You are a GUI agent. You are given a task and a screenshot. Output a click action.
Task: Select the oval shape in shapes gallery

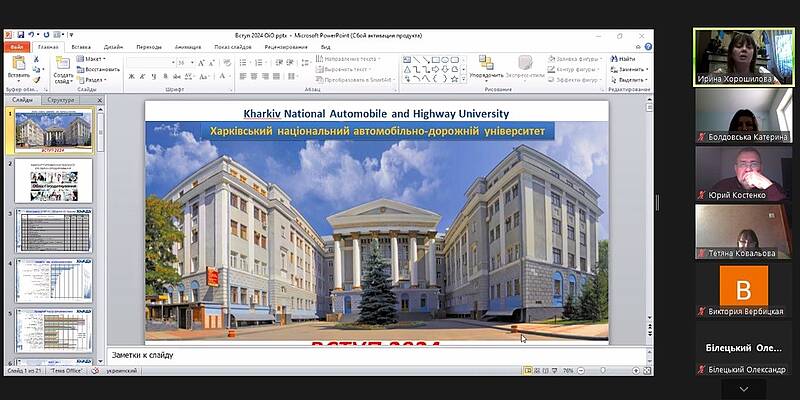[x=444, y=60]
